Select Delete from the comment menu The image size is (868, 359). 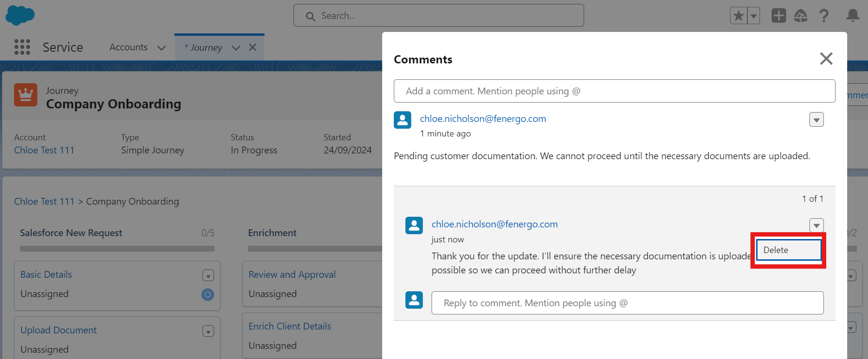pos(789,250)
